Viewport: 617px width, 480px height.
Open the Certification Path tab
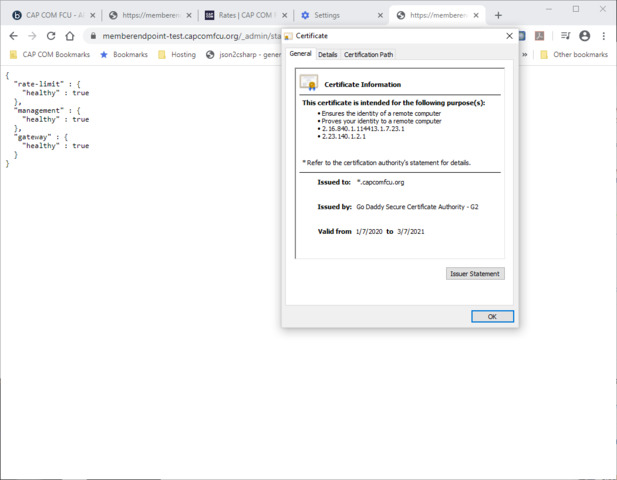click(368, 54)
